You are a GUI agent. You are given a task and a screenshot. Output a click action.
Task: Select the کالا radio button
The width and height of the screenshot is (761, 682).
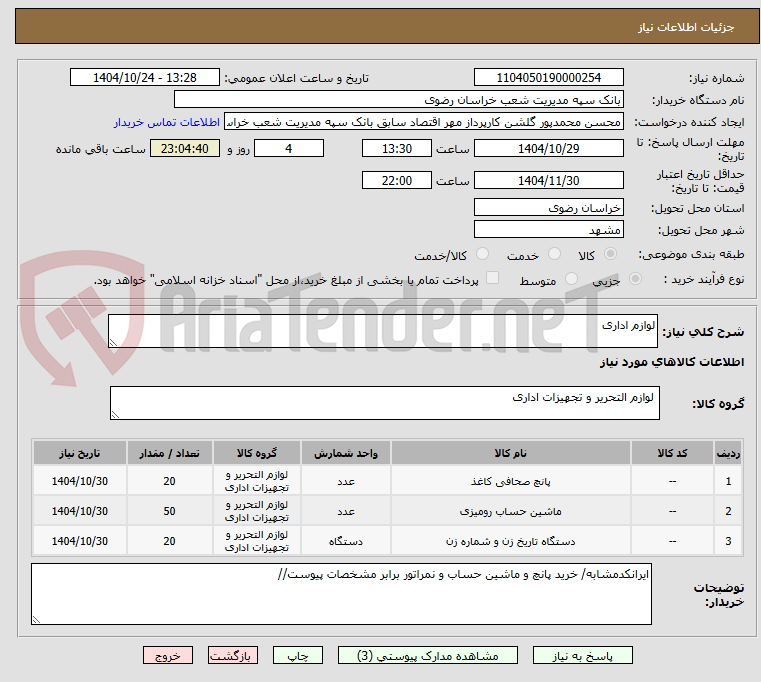pyautogui.click(x=610, y=254)
